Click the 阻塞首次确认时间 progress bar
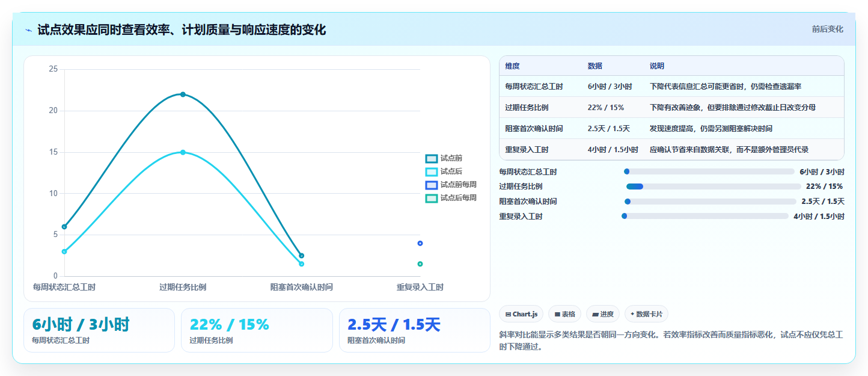This screenshot has height=376, width=868. [x=711, y=202]
